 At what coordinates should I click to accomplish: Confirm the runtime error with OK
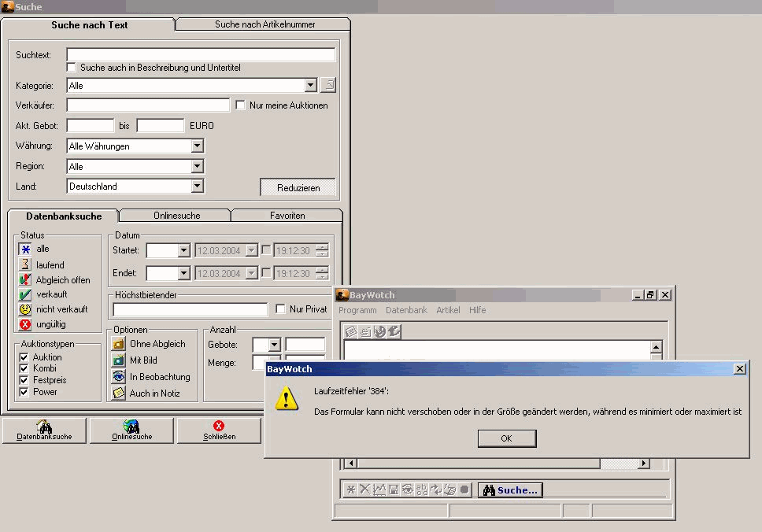tap(507, 438)
